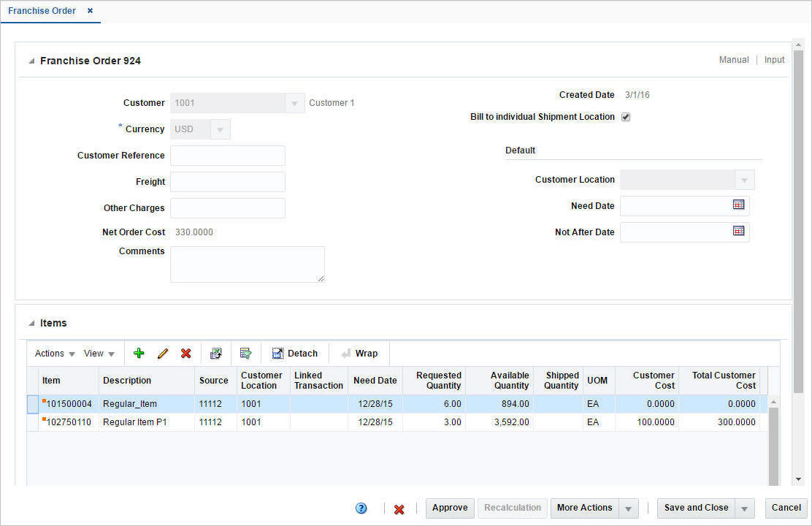This screenshot has width=812, height=526.
Task: Click the Source column header
Action: (215, 381)
